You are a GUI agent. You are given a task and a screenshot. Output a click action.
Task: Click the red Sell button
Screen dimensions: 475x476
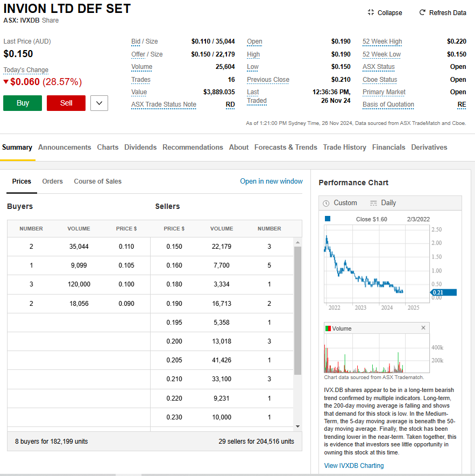point(66,103)
